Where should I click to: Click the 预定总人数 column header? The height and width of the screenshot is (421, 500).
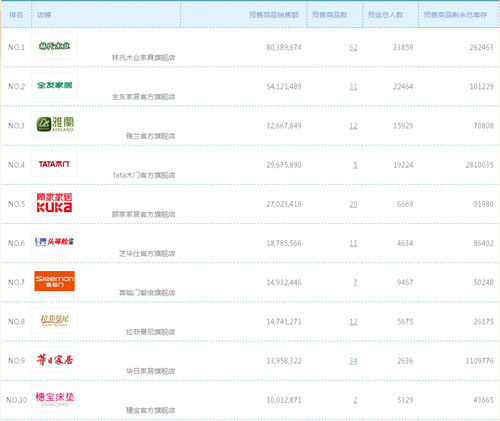pos(386,15)
